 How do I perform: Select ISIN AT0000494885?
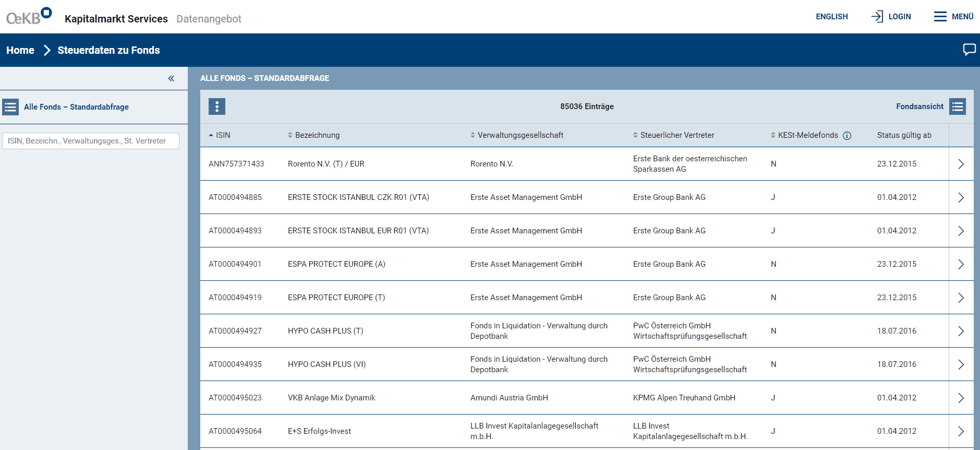pyautogui.click(x=235, y=197)
